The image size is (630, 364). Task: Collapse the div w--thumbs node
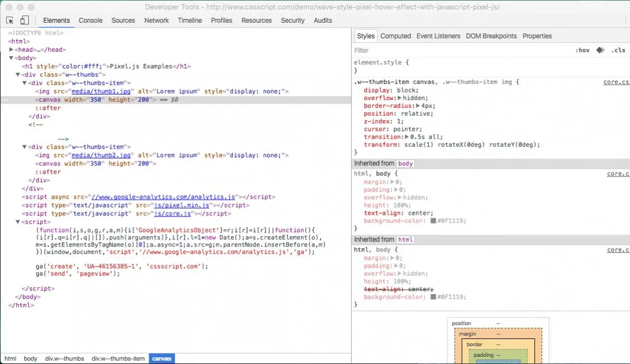18,75
